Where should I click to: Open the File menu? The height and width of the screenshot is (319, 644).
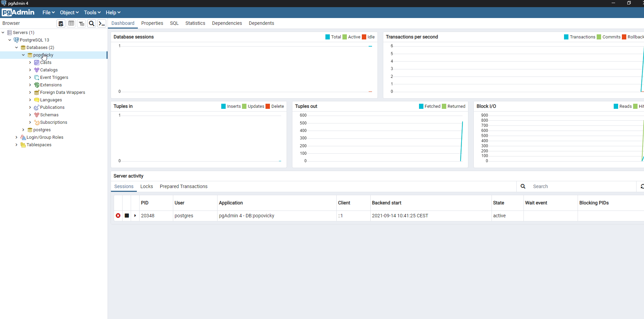pyautogui.click(x=49, y=13)
